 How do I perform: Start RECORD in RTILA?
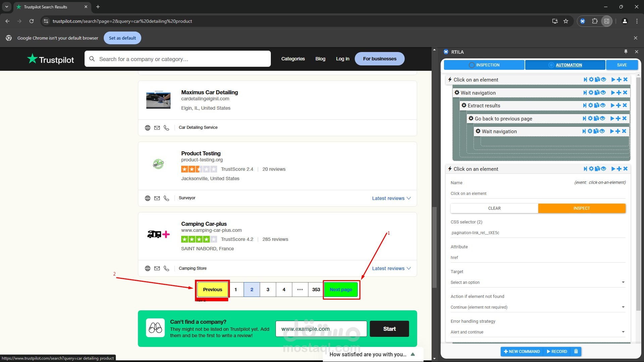click(557, 351)
